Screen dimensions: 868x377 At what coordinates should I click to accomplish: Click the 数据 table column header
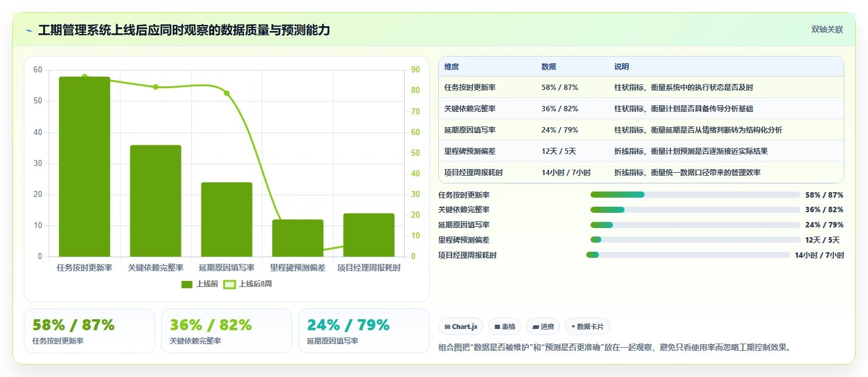coord(548,67)
